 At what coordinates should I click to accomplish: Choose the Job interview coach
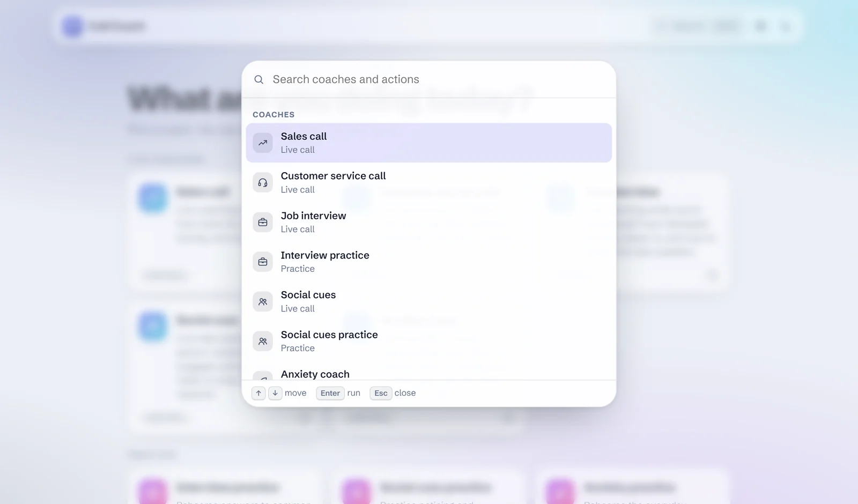(429, 222)
